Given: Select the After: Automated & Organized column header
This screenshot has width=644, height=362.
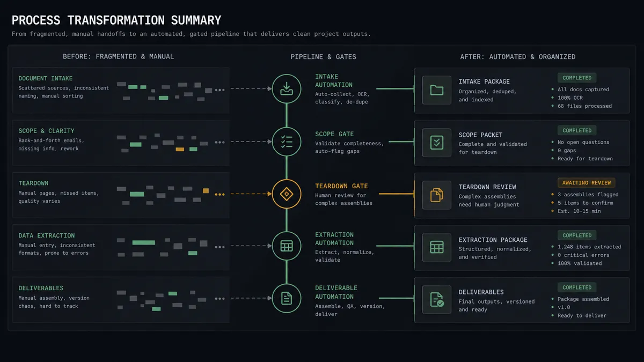Looking at the screenshot, I should (518, 56).
